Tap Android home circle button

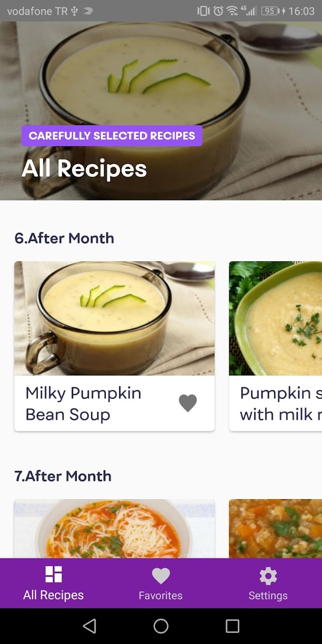click(x=161, y=626)
